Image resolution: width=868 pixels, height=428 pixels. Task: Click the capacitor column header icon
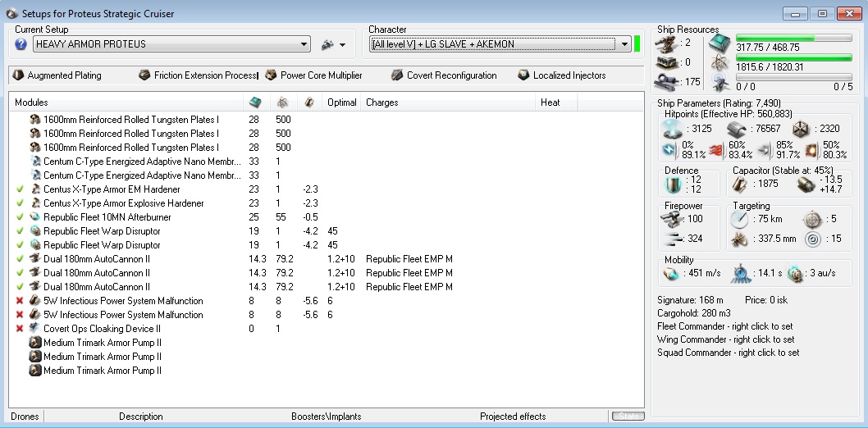pos(309,102)
